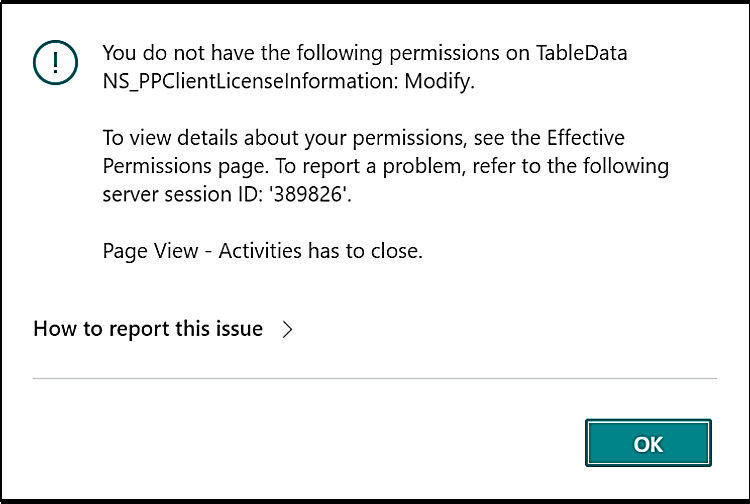Click the word TableData in the first line

pyautogui.click(x=581, y=53)
